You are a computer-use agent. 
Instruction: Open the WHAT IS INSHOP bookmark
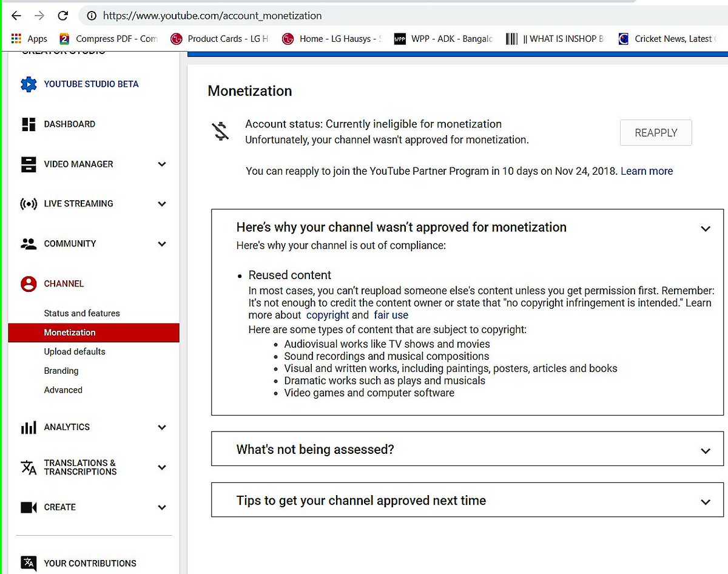tap(555, 39)
